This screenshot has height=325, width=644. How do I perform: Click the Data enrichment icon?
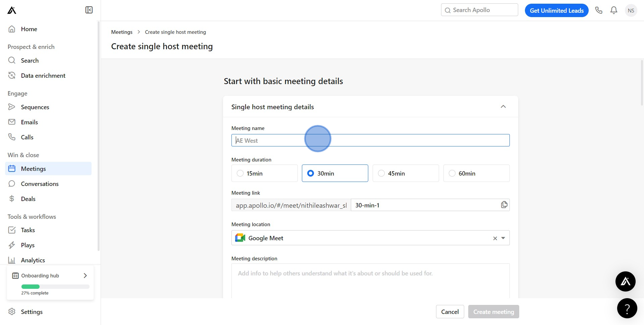click(x=12, y=75)
